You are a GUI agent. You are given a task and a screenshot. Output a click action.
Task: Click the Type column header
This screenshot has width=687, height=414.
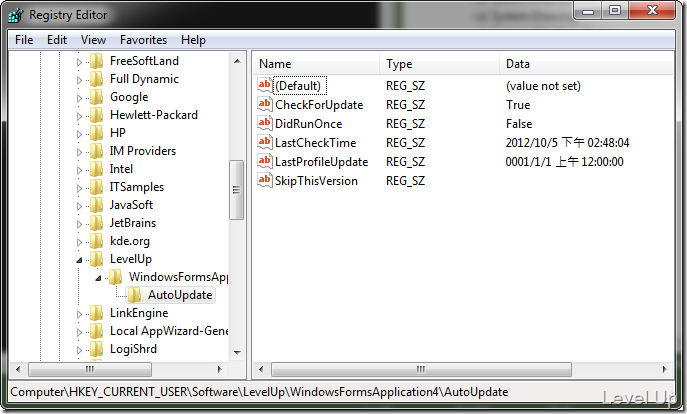point(440,64)
